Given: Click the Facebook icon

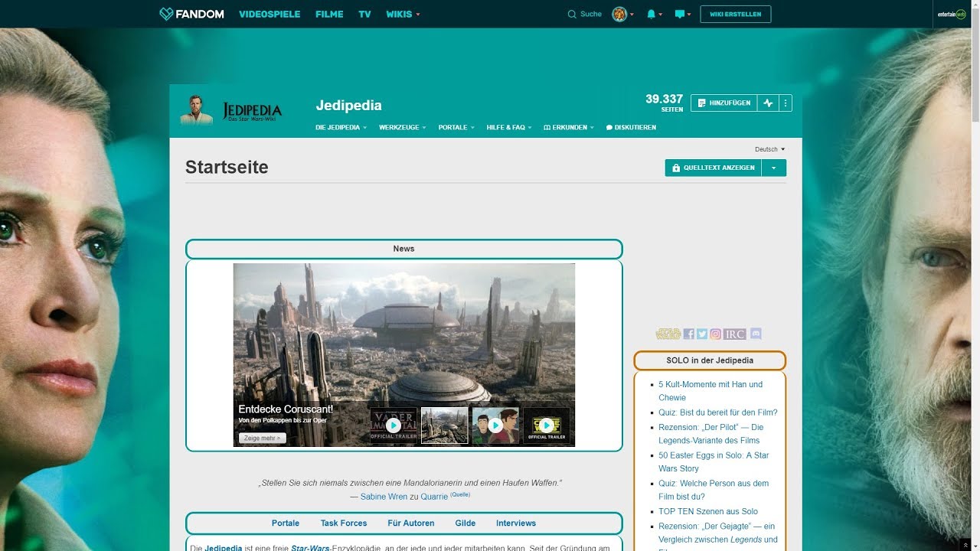Looking at the screenshot, I should 689,334.
